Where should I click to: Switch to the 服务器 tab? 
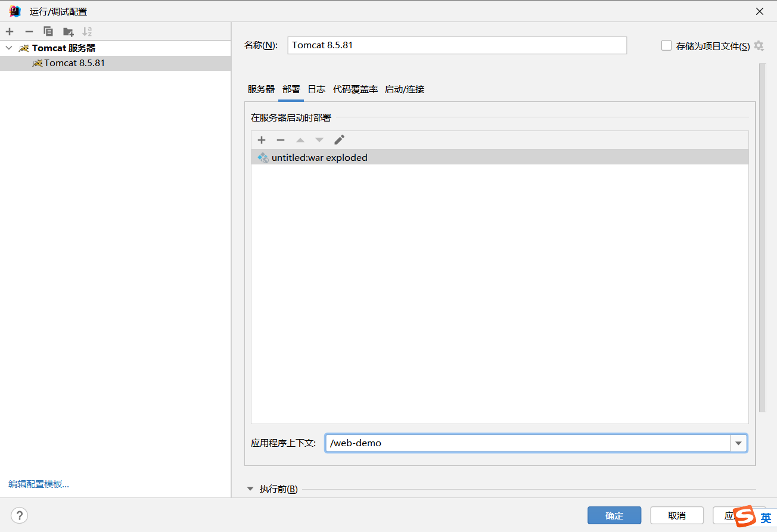pos(261,89)
